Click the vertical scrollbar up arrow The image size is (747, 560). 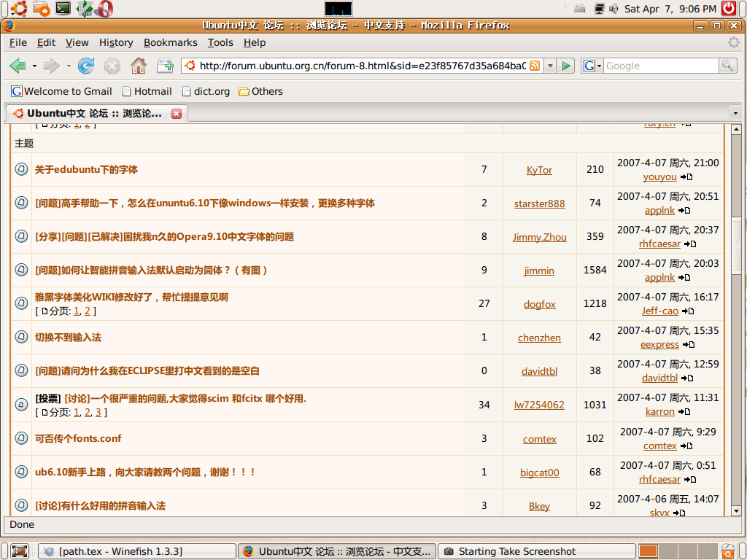coord(735,129)
